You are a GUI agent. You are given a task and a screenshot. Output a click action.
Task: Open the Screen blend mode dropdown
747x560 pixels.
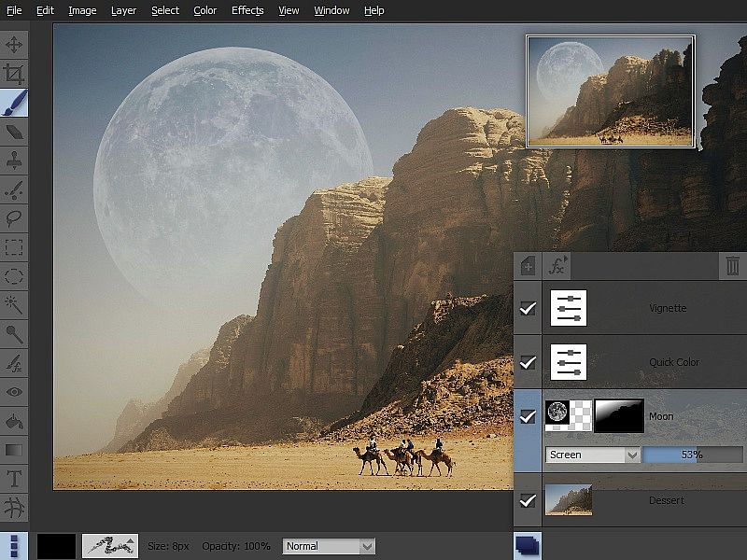(593, 455)
